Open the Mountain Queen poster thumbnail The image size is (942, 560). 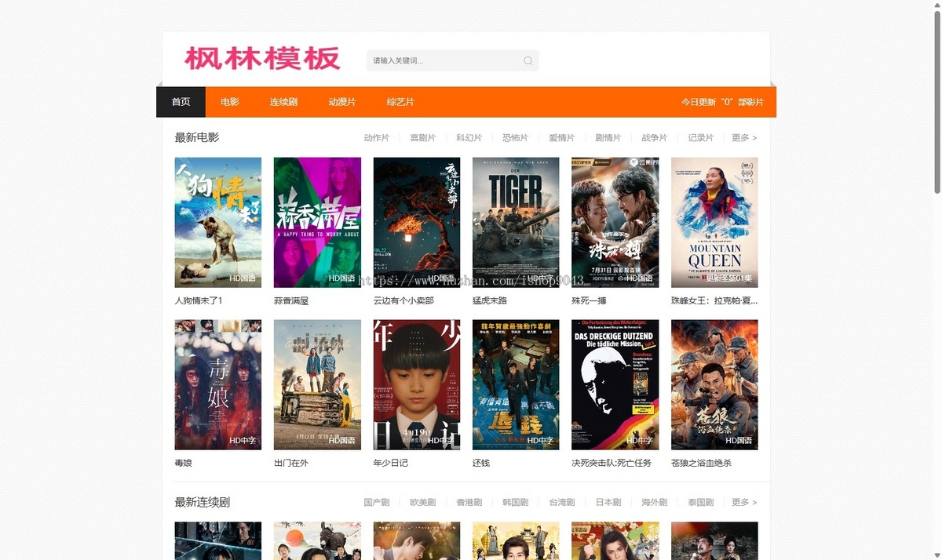[714, 223]
